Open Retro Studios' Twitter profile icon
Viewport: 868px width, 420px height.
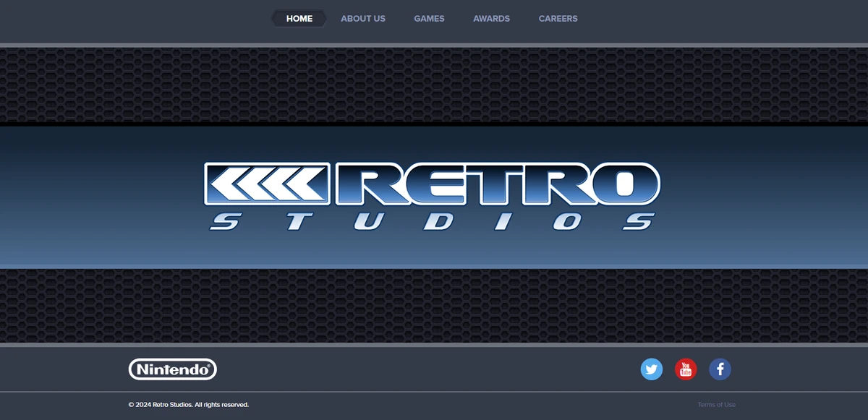click(652, 369)
